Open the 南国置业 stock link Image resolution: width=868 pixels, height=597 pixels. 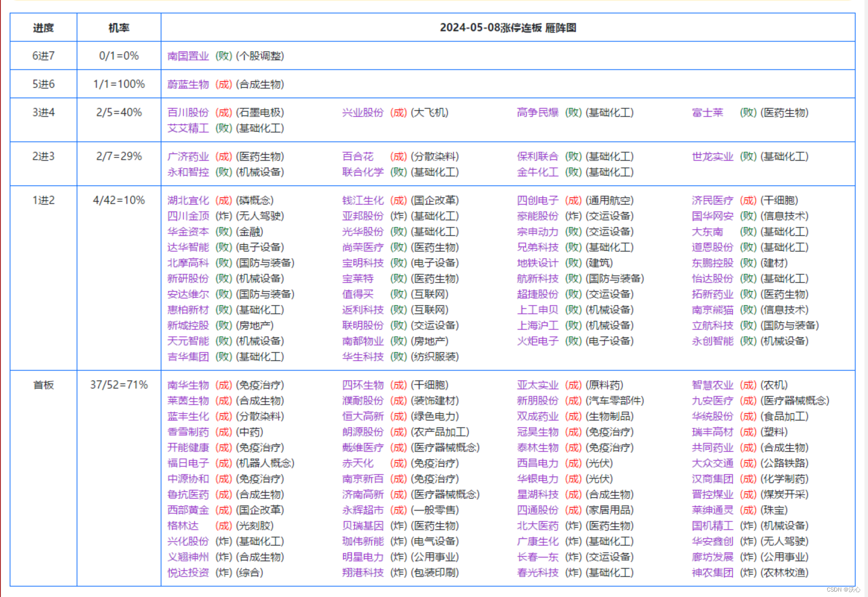(188, 56)
